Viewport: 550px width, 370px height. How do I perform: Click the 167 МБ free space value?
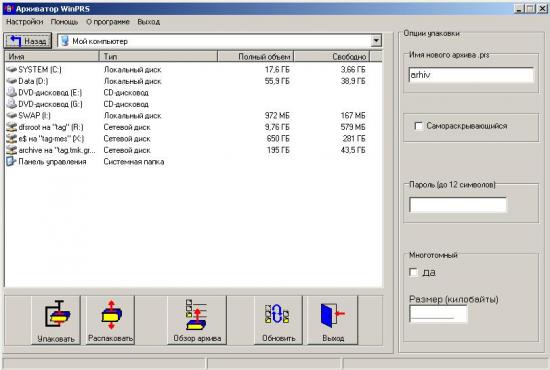(353, 115)
